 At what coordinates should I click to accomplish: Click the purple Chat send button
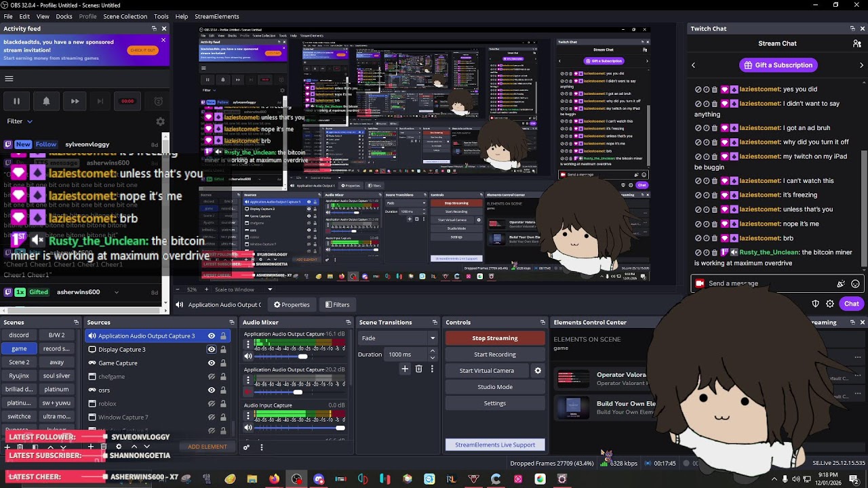(852, 304)
